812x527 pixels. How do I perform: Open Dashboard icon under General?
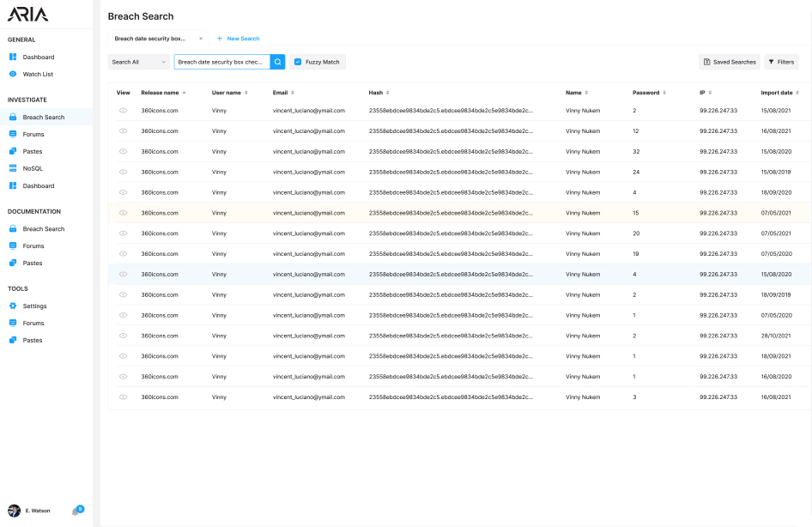click(13, 57)
